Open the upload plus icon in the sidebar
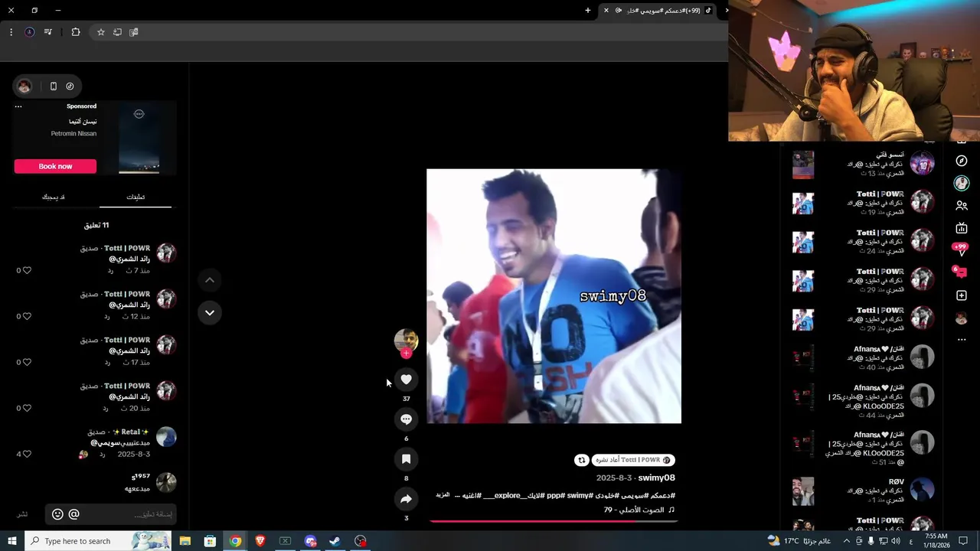Viewport: 980px width, 551px height. pos(962,295)
